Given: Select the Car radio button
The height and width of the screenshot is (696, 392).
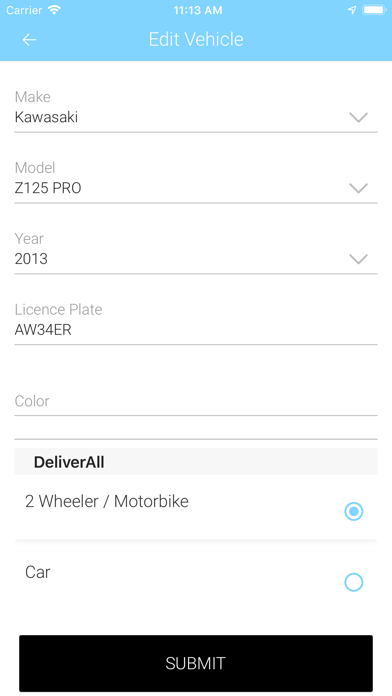Looking at the screenshot, I should 353,582.
